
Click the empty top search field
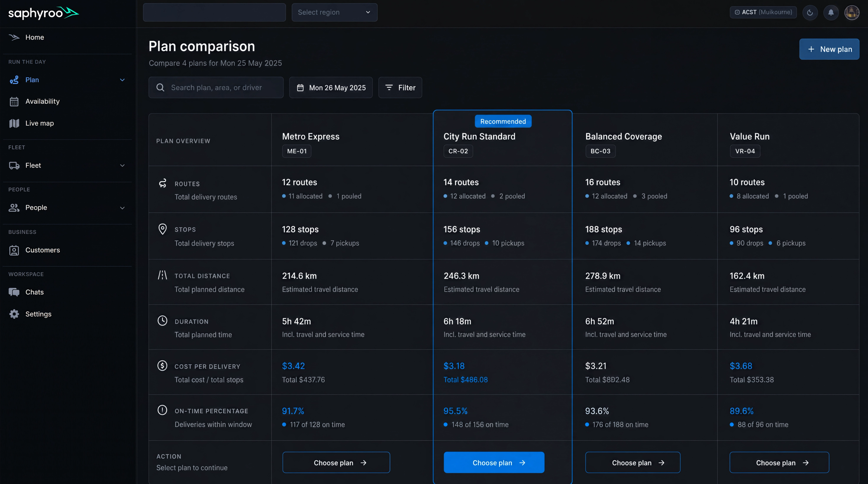(x=214, y=12)
